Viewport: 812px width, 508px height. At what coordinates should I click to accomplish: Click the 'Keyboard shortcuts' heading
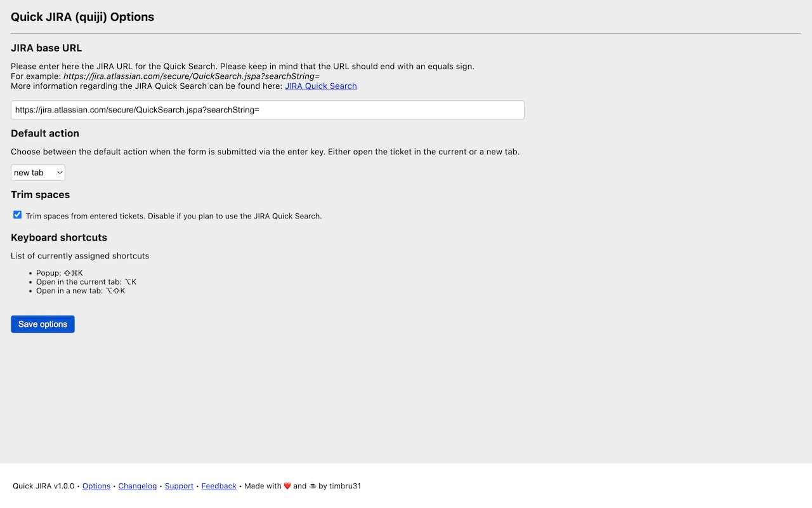(59, 237)
